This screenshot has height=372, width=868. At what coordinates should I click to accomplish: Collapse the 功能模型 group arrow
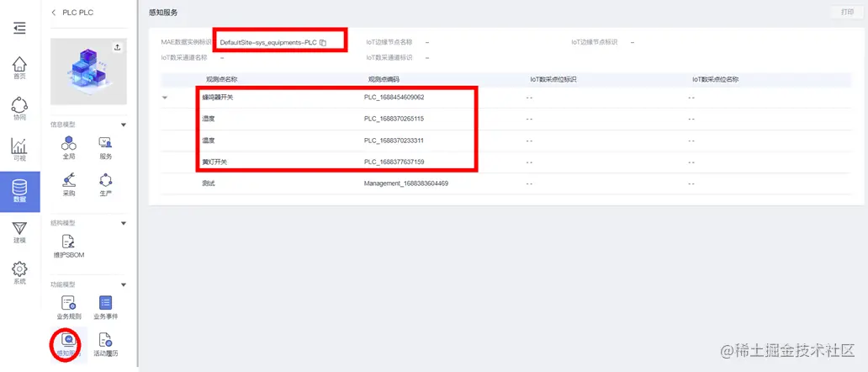coord(124,285)
